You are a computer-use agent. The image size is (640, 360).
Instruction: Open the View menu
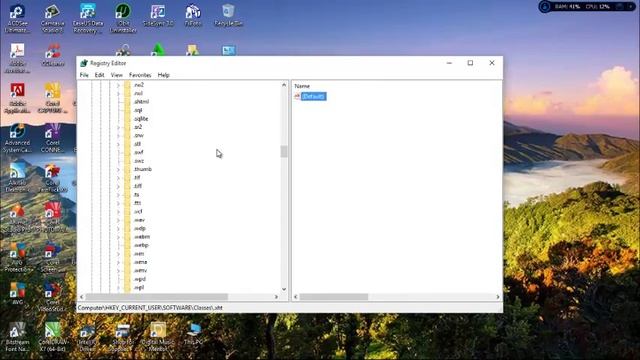(116, 75)
